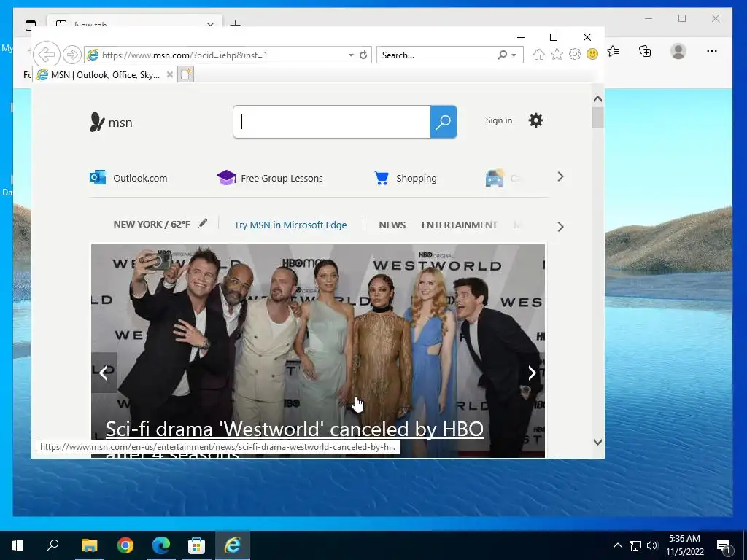Refresh the page in Internet Explorer
Image resolution: width=747 pixels, height=560 pixels.
click(x=363, y=55)
